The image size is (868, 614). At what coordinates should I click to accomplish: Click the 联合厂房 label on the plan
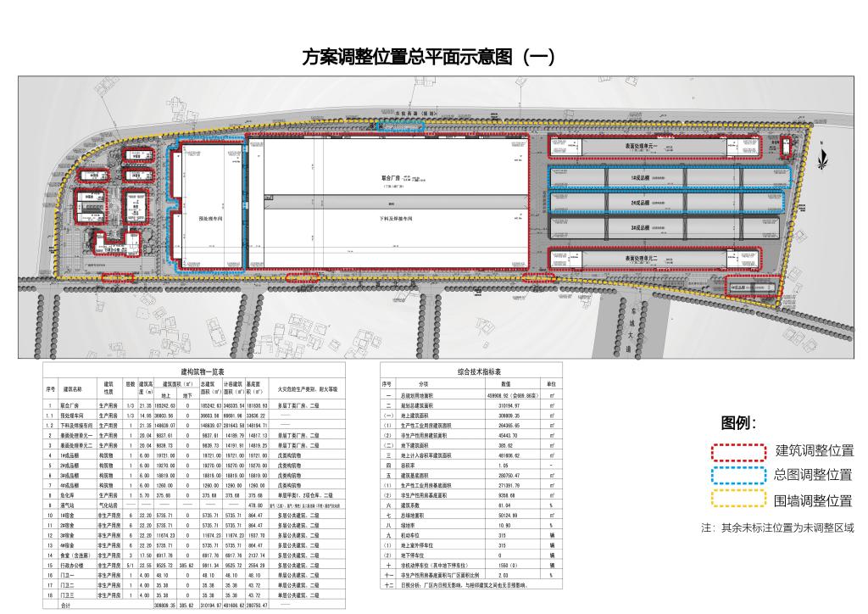390,178
